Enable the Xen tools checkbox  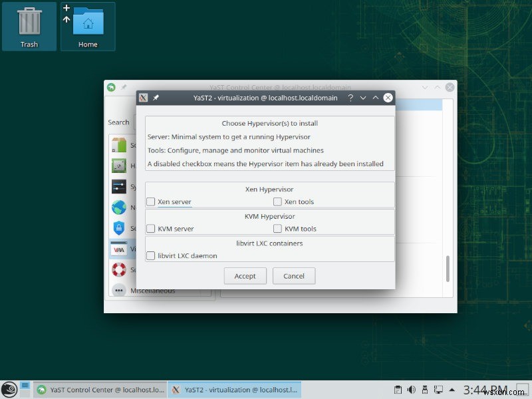(x=277, y=201)
